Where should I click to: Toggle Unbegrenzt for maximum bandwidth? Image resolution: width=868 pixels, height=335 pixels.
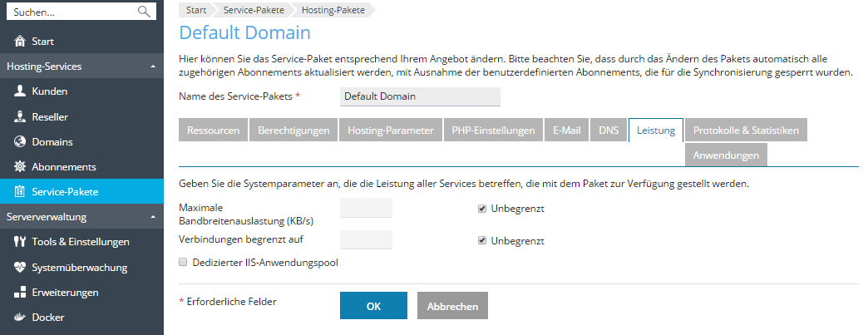(x=482, y=209)
